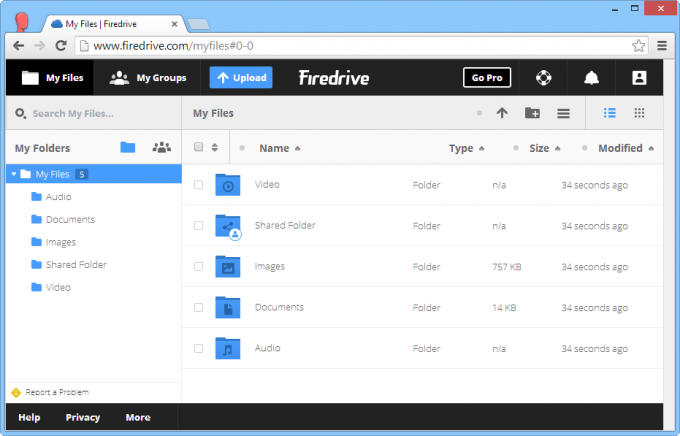Image resolution: width=680 pixels, height=436 pixels.
Task: Show group folders in My Folders panel
Action: pyautogui.click(x=161, y=148)
